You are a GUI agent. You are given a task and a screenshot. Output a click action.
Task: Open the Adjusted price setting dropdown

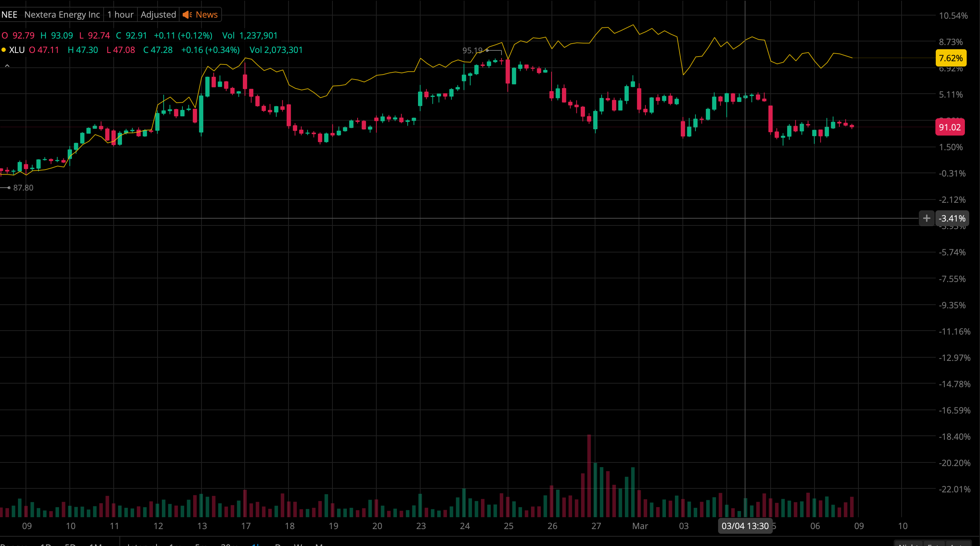point(158,14)
